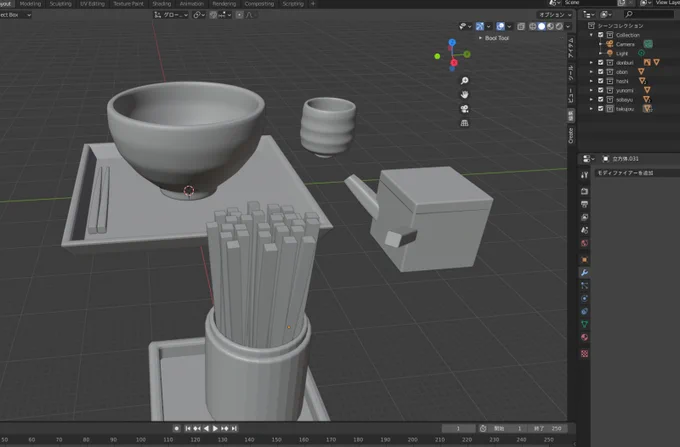Expand the sobayu collection

coord(591,99)
